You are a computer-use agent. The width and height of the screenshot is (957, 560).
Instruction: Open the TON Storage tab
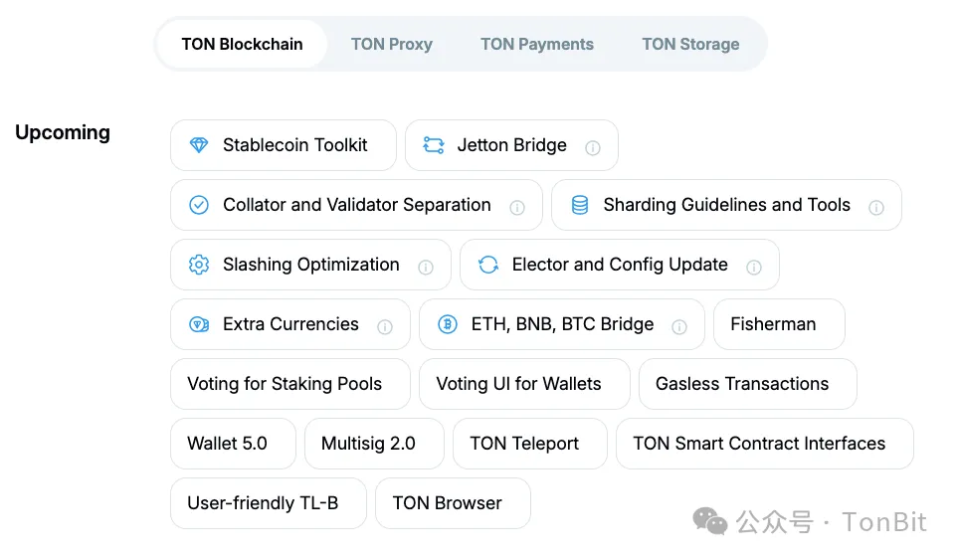(x=690, y=44)
